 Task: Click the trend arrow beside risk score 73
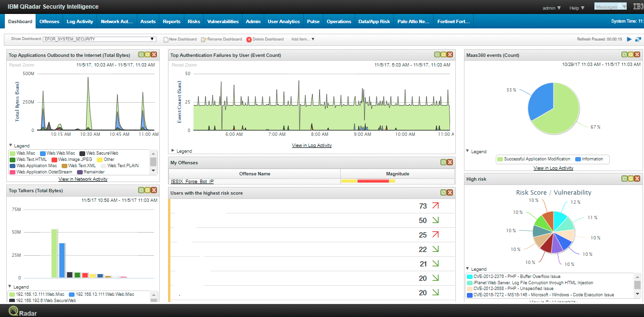click(x=436, y=206)
